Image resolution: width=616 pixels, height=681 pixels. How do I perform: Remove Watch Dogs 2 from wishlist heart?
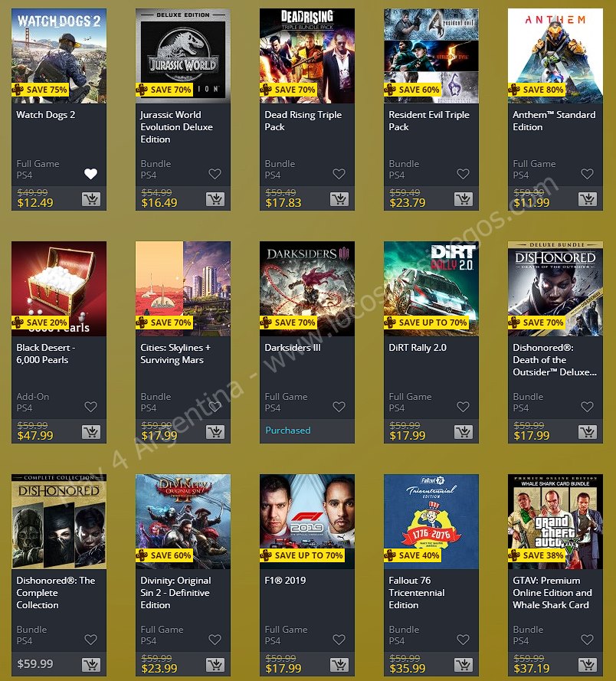point(91,174)
